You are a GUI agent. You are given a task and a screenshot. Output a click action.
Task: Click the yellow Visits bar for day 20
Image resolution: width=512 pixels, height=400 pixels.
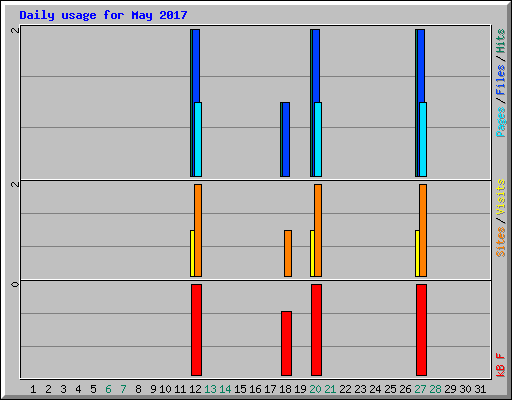coord(312,253)
